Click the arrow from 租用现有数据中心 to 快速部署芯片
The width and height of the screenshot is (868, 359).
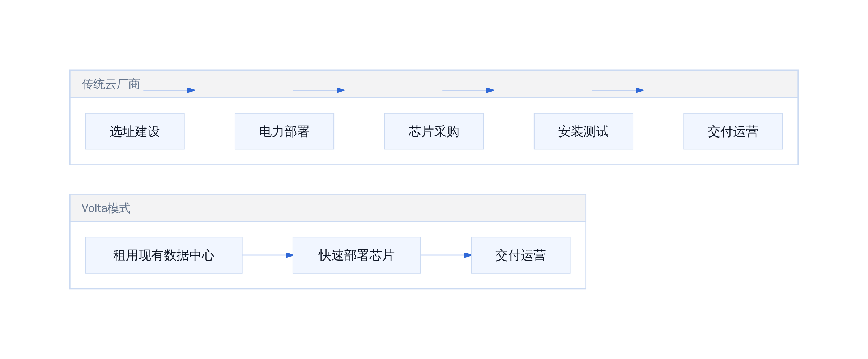[268, 255]
